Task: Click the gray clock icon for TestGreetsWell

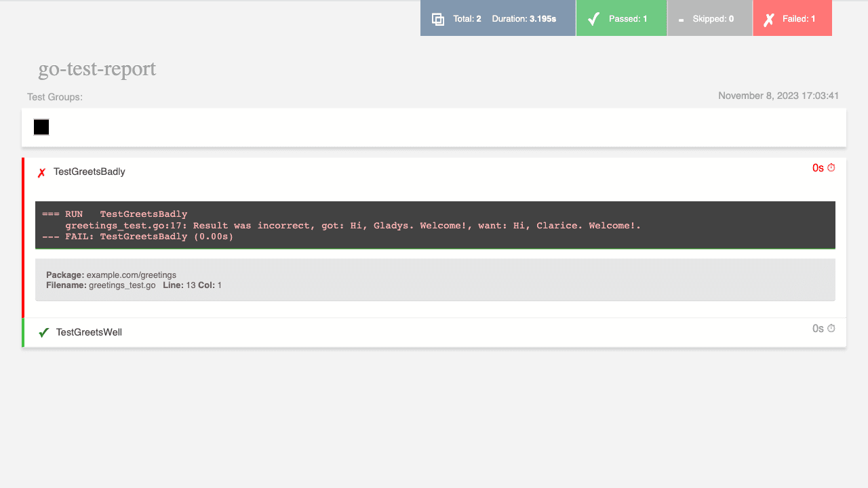Action: (x=831, y=328)
